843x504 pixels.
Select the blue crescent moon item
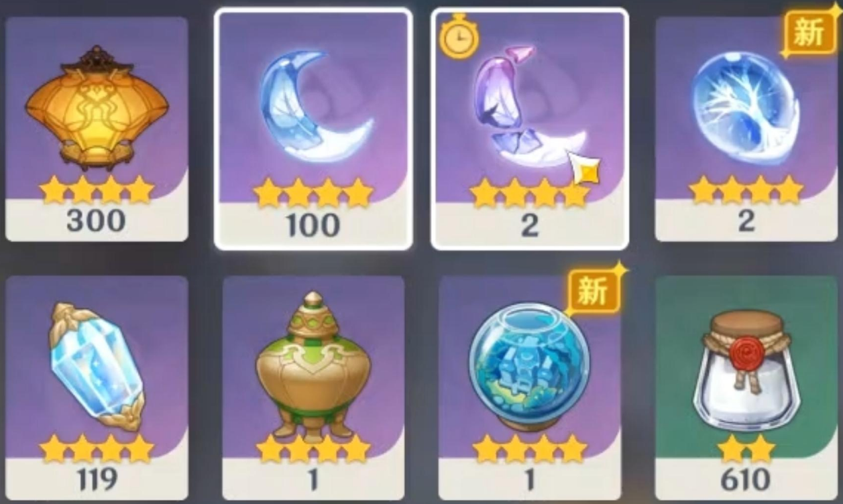coord(313,129)
